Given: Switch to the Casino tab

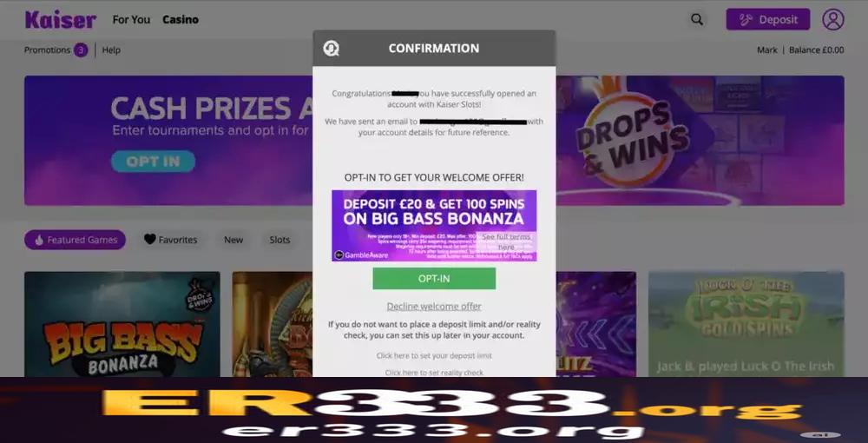Looking at the screenshot, I should (181, 19).
